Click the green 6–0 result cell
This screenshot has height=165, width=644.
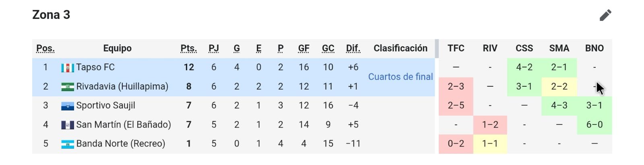(x=594, y=124)
